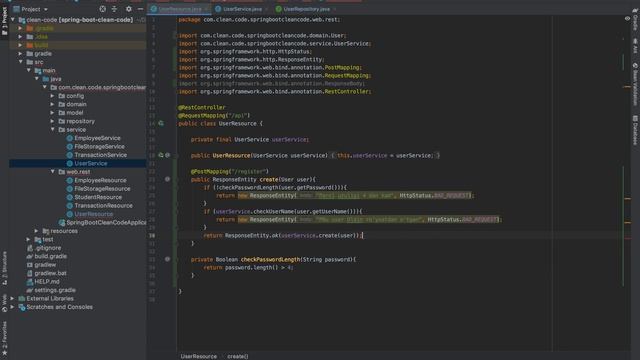Image resolution: width=640 pixels, height=360 pixels.
Task: Hide the Project tool window
Action: point(140,9)
